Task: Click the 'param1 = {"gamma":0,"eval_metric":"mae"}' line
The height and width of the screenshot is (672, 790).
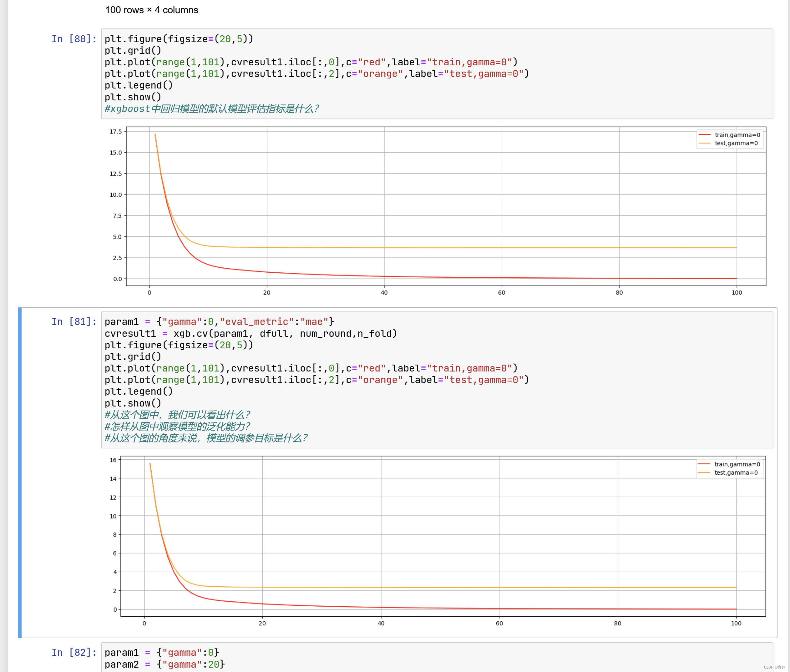Action: [x=220, y=321]
